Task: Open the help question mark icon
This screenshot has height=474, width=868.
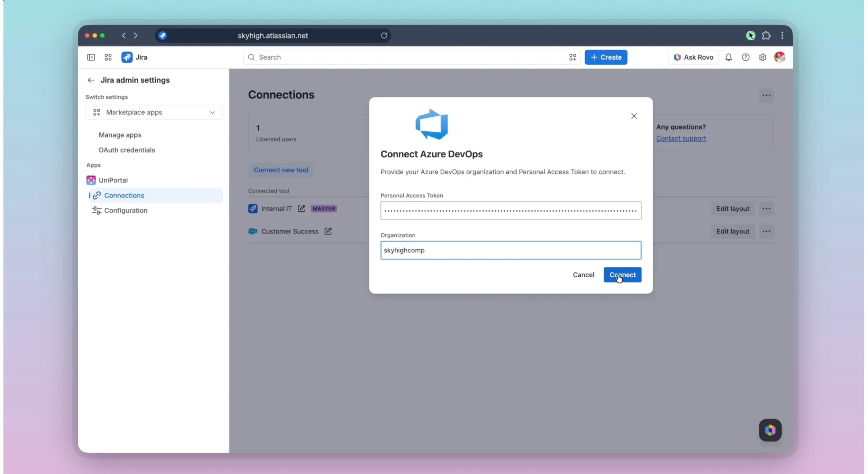Action: (745, 57)
